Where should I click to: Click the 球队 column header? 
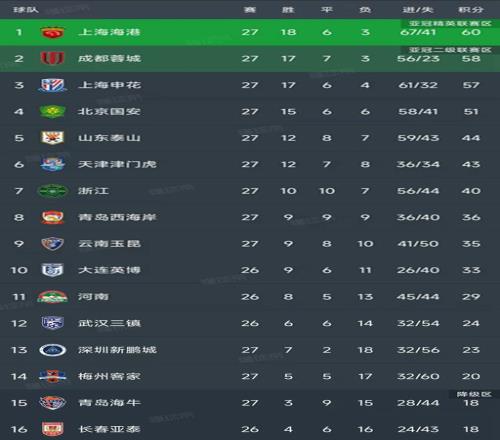[x=26, y=10]
